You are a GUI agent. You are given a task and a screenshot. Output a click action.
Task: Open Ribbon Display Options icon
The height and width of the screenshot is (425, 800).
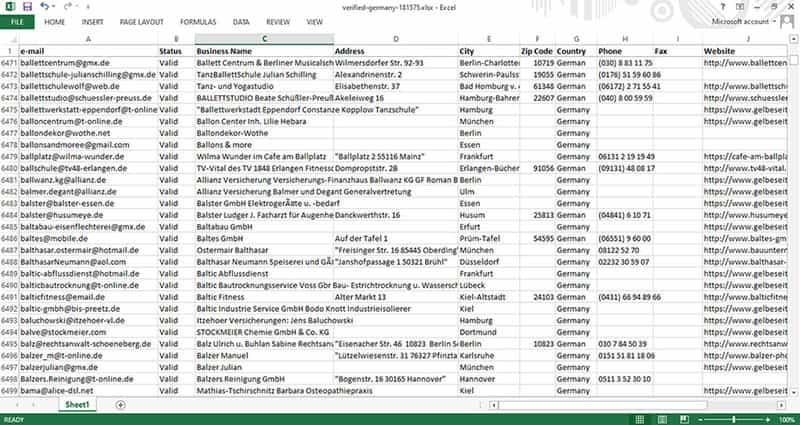(x=740, y=7)
